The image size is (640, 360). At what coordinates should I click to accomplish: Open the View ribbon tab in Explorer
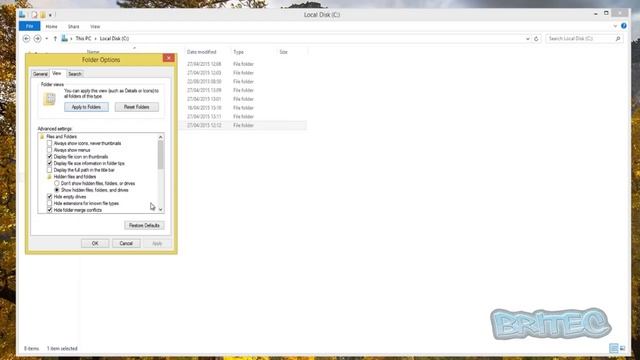coord(95,27)
